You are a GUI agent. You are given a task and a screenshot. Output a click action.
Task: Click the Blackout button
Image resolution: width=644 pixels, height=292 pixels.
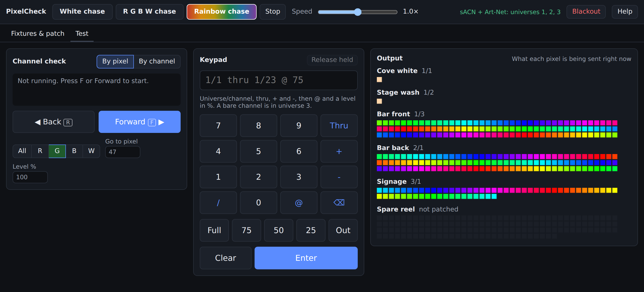click(586, 12)
